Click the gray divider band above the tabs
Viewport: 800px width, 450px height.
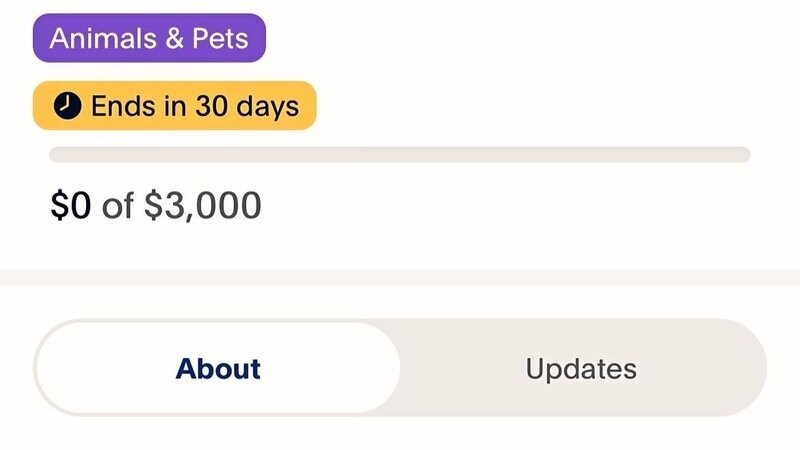[x=400, y=277]
